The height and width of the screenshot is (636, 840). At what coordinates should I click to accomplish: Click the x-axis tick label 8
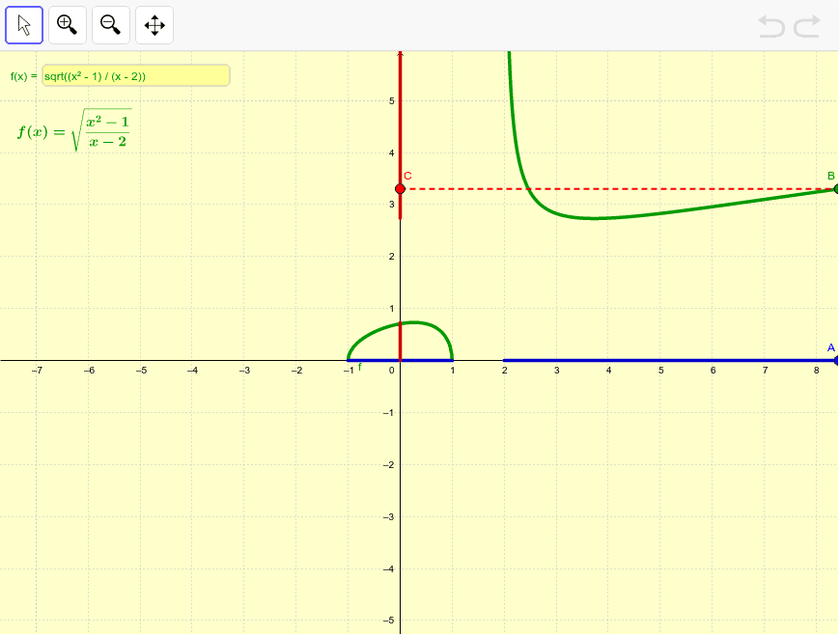pyautogui.click(x=817, y=370)
